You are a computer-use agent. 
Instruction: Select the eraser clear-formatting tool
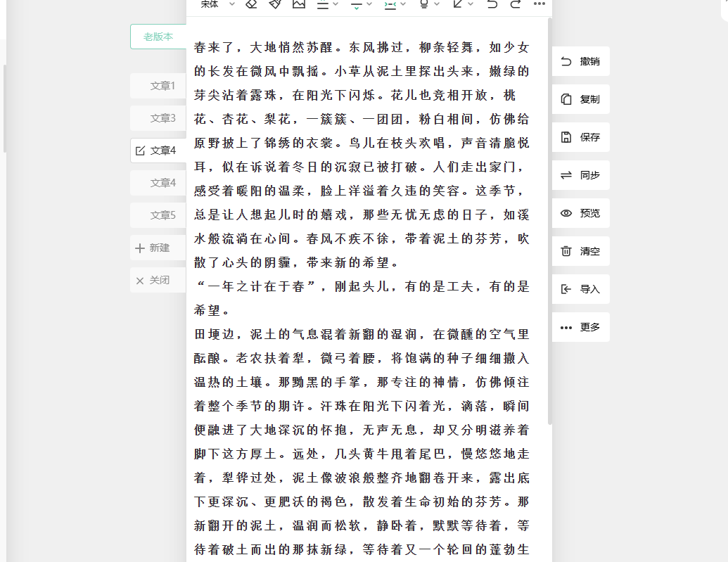[x=251, y=4]
